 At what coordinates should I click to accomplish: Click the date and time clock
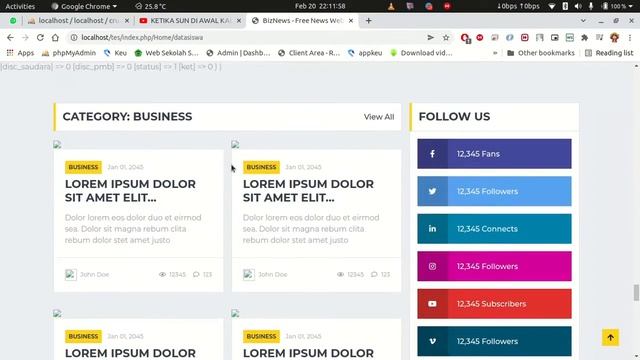click(x=320, y=6)
